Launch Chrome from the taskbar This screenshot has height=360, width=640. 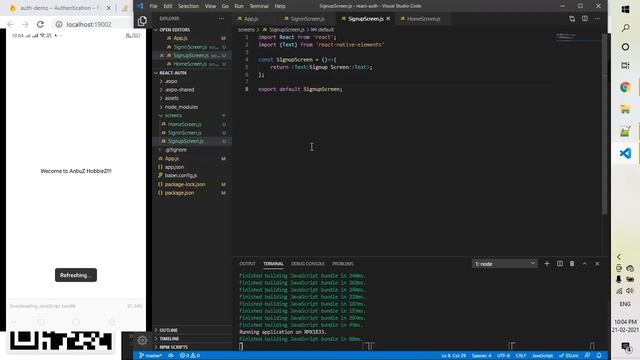pyautogui.click(x=625, y=87)
